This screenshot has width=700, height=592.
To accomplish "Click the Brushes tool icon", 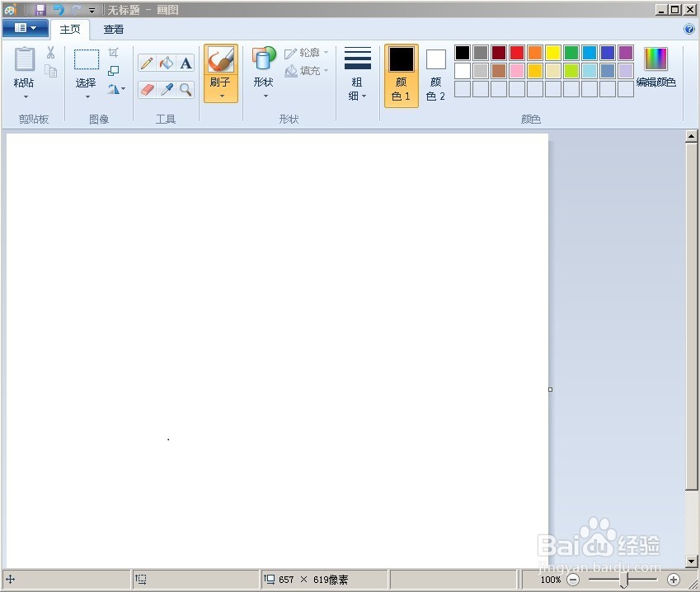I will point(220,60).
